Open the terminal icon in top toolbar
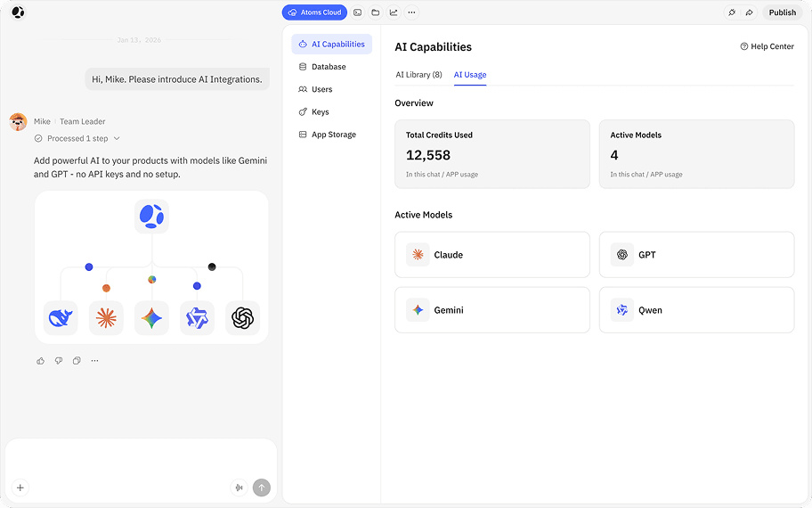812x508 pixels. pyautogui.click(x=357, y=12)
